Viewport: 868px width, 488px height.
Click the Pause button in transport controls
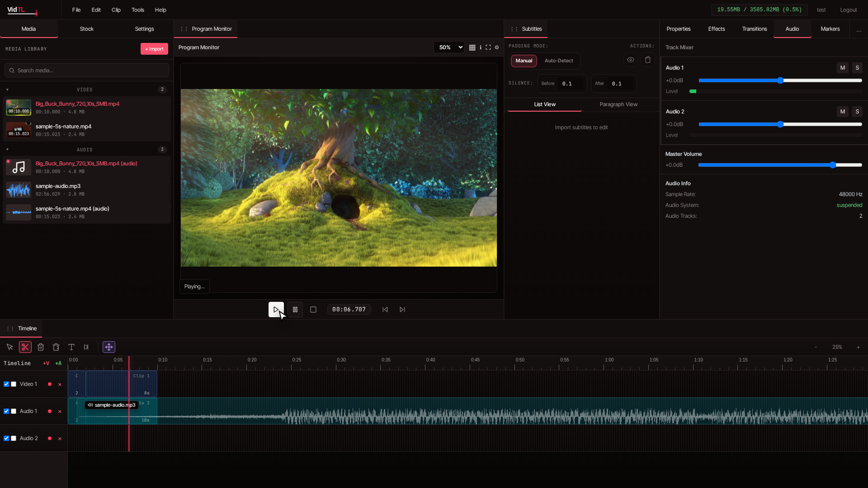(x=295, y=310)
